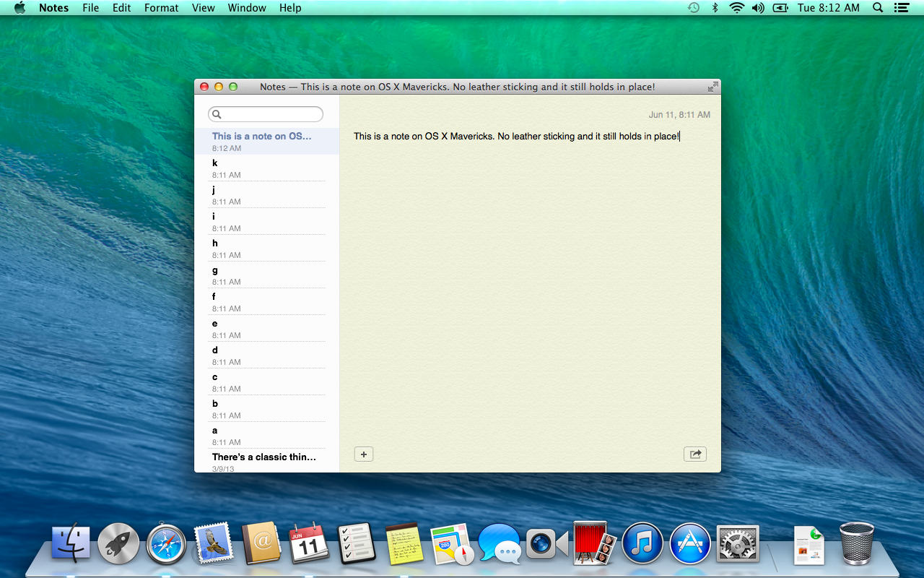This screenshot has height=578, width=924.
Task: Enter full screen with the window arrows icon
Action: pyautogui.click(x=712, y=87)
